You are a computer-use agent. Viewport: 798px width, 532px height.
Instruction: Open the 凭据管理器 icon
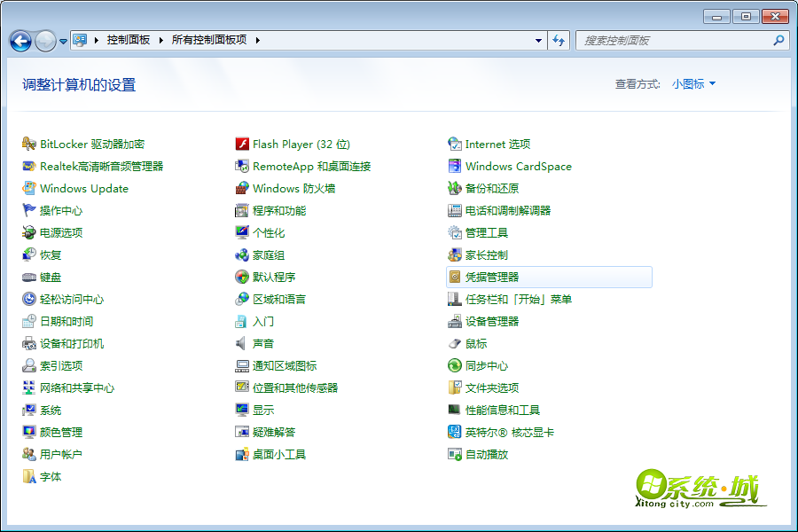tap(455, 277)
